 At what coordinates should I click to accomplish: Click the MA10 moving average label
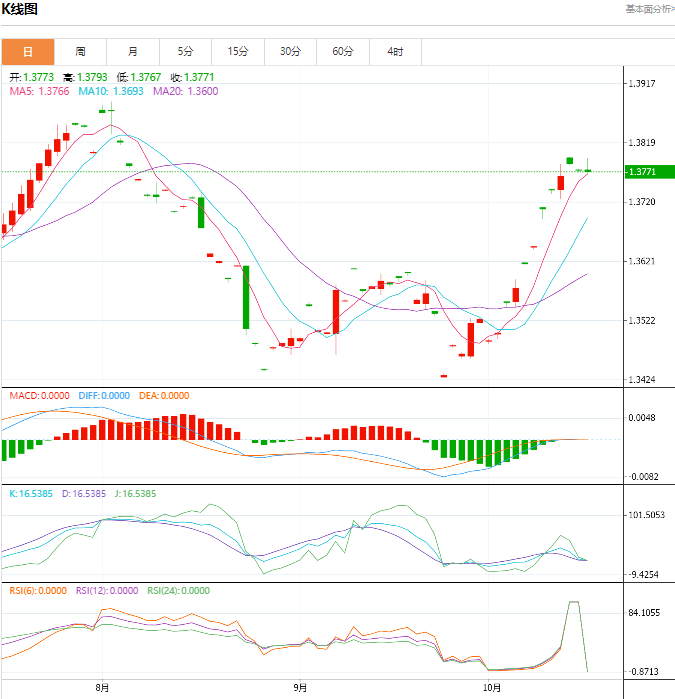click(111, 92)
